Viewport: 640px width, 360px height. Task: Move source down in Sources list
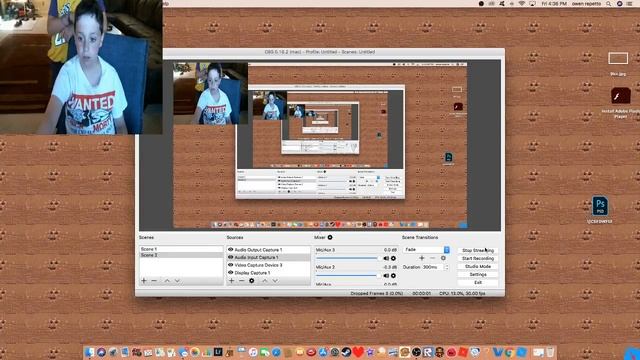tap(275, 280)
